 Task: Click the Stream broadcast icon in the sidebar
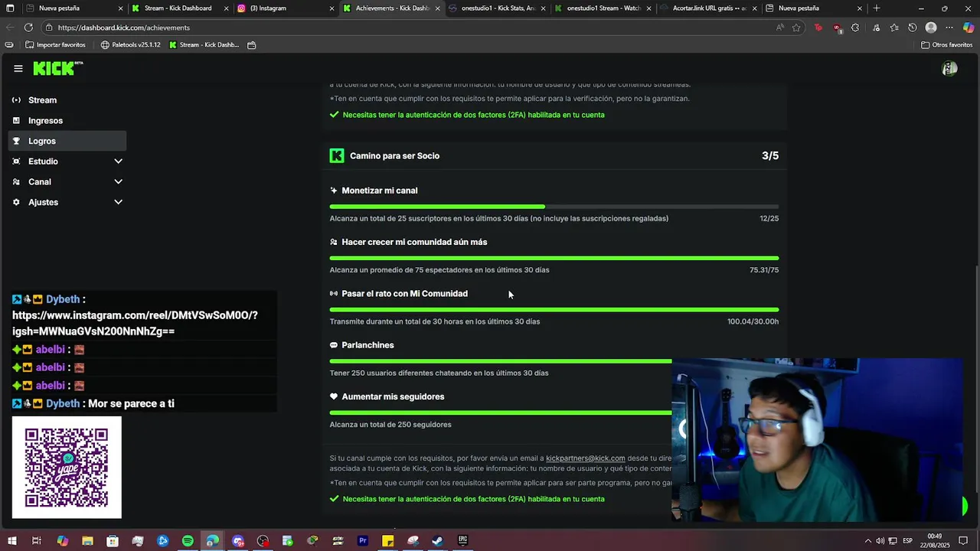click(16, 100)
